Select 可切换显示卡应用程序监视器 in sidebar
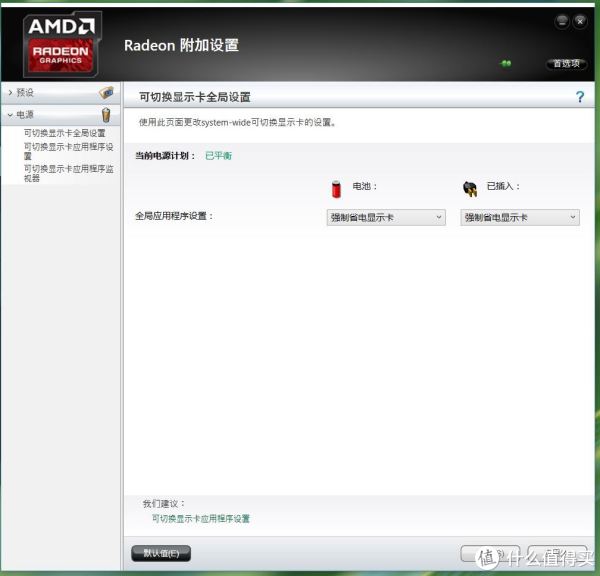 point(69,173)
